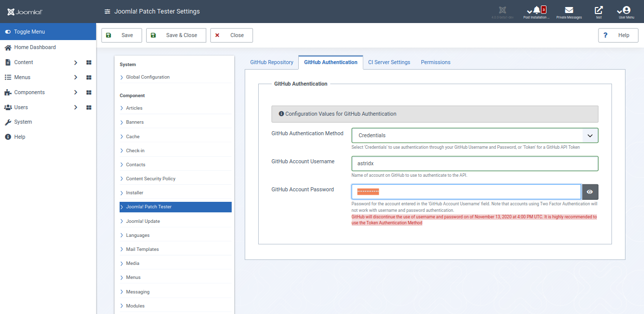Open Installer component settings
The height and width of the screenshot is (314, 644).
click(176, 192)
